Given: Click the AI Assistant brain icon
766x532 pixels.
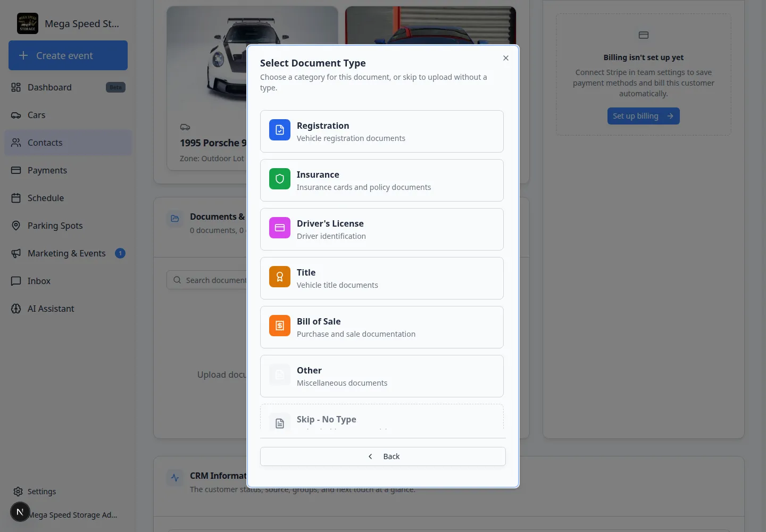Looking at the screenshot, I should (16, 309).
